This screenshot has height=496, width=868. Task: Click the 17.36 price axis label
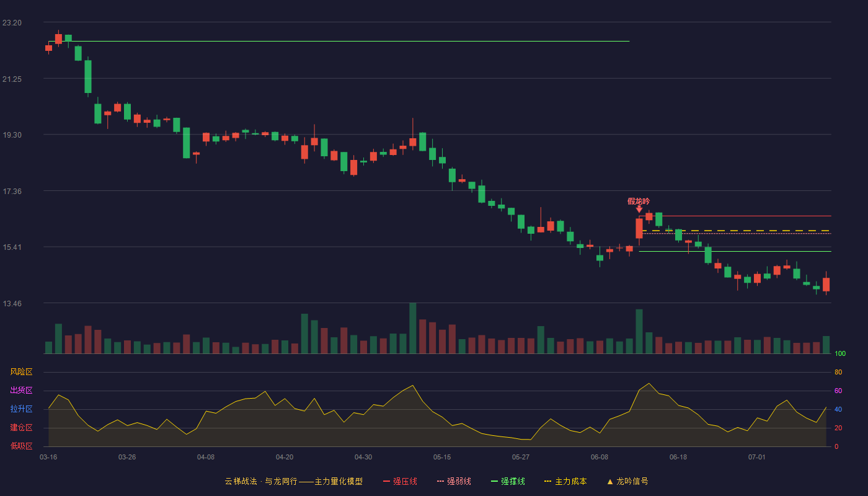coord(12,192)
